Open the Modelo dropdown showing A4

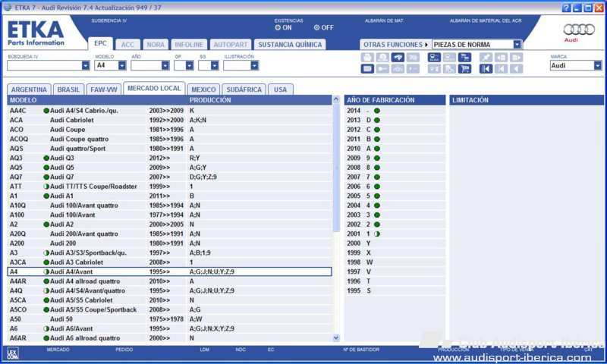tap(122, 66)
